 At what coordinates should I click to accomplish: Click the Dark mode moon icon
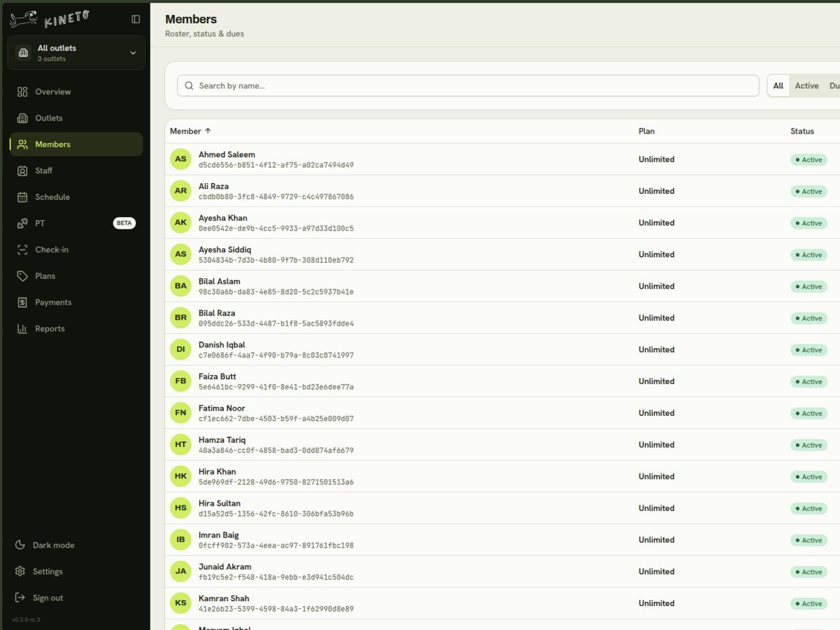coord(20,545)
